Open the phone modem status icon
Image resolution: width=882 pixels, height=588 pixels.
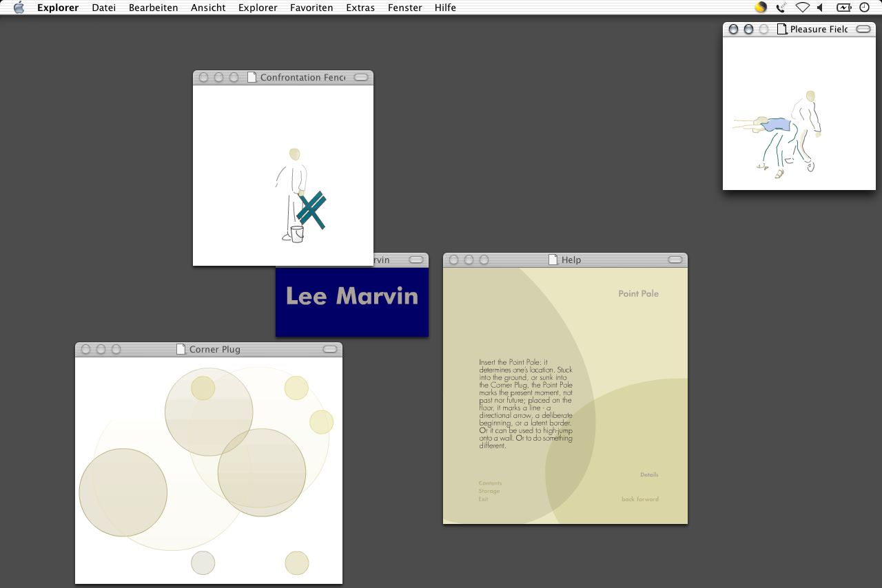point(781,8)
